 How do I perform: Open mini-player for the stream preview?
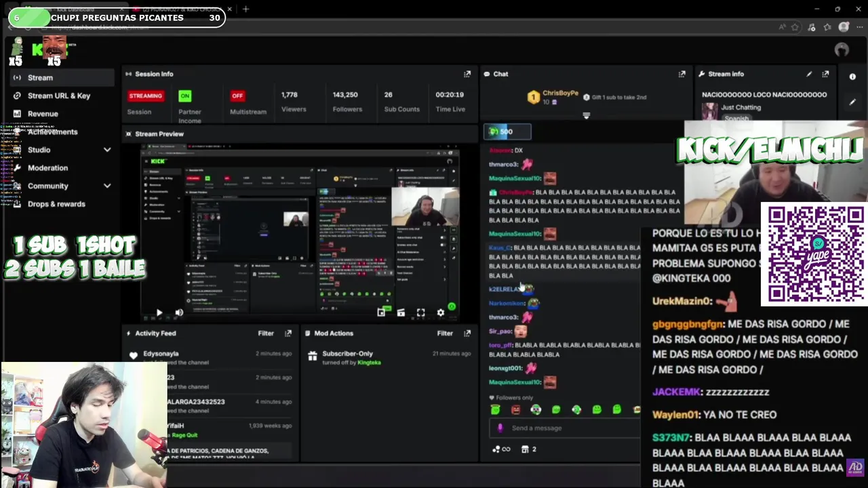tap(381, 312)
